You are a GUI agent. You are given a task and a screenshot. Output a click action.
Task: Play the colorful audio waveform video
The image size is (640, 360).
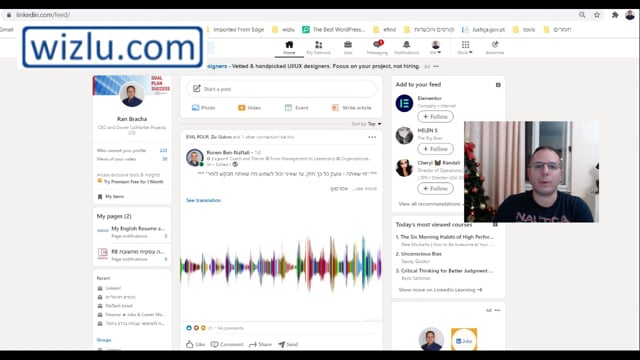(x=281, y=264)
